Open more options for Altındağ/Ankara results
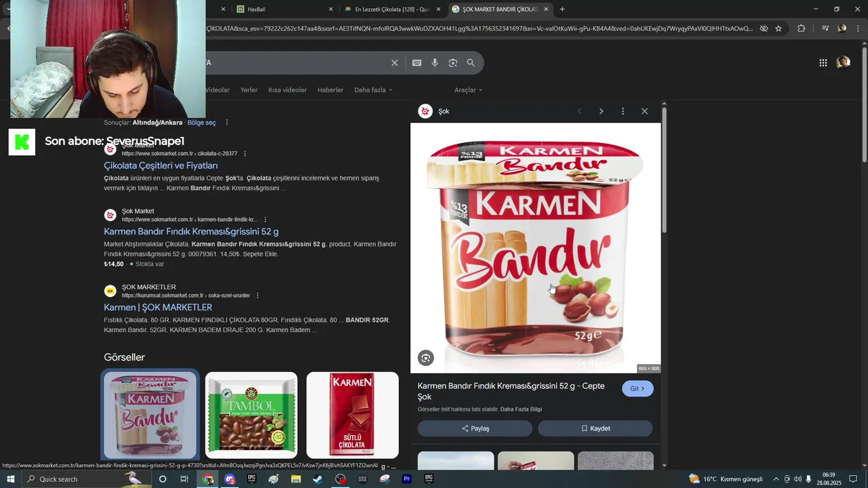 click(x=226, y=123)
